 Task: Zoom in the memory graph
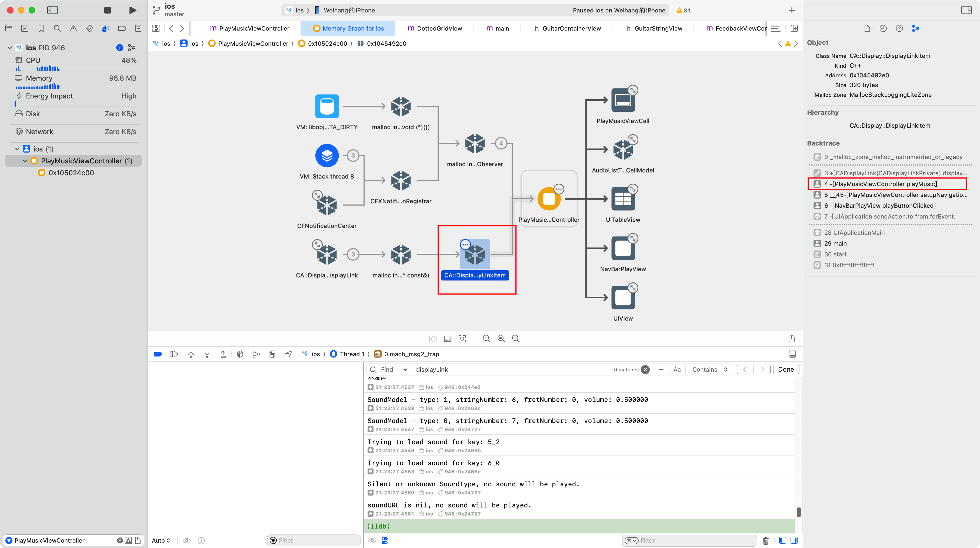pos(516,339)
